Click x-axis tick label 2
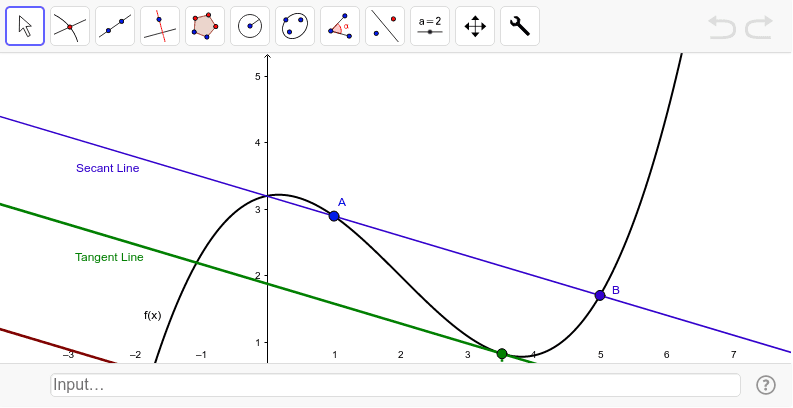The image size is (793, 408). 401,355
